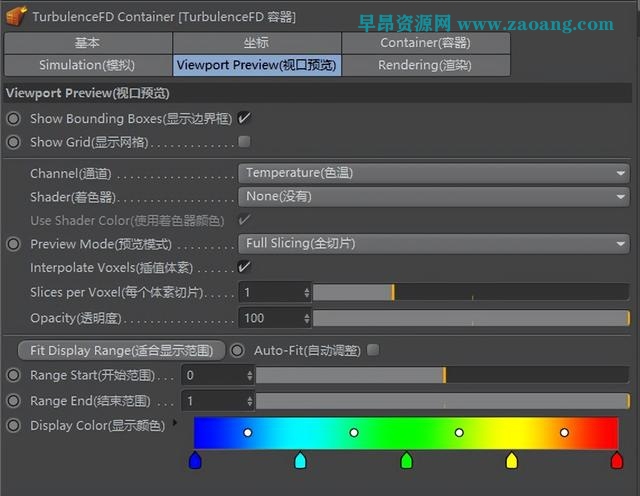
Task: Open the 坐标 tab
Action: point(257,43)
